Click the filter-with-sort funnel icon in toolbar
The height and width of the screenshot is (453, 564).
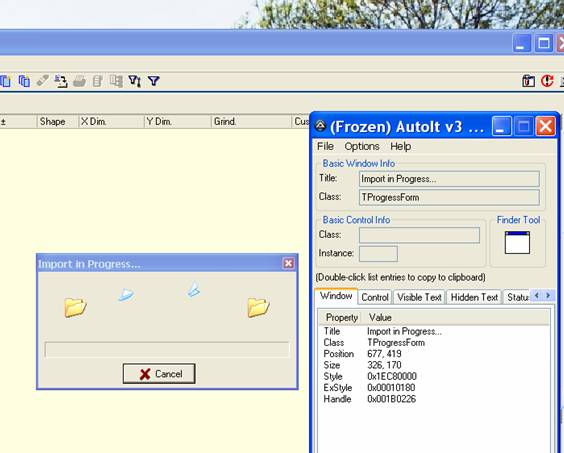(x=135, y=81)
